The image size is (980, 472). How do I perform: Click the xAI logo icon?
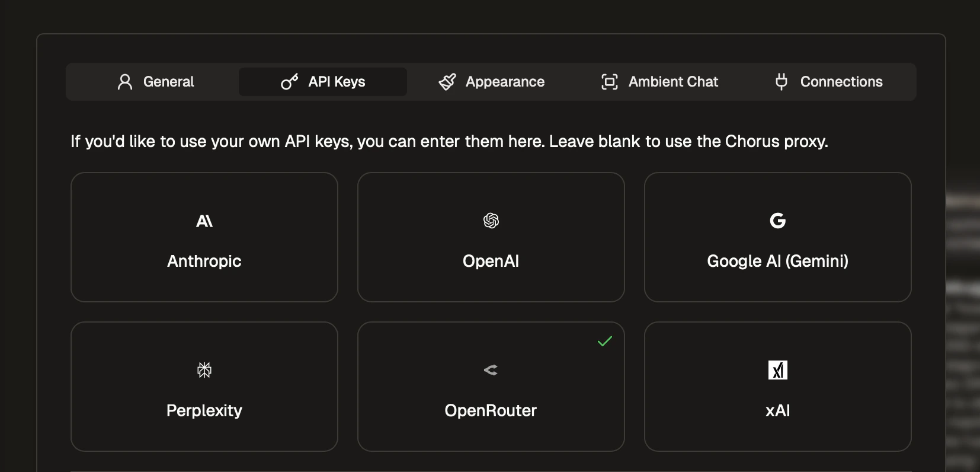point(778,370)
